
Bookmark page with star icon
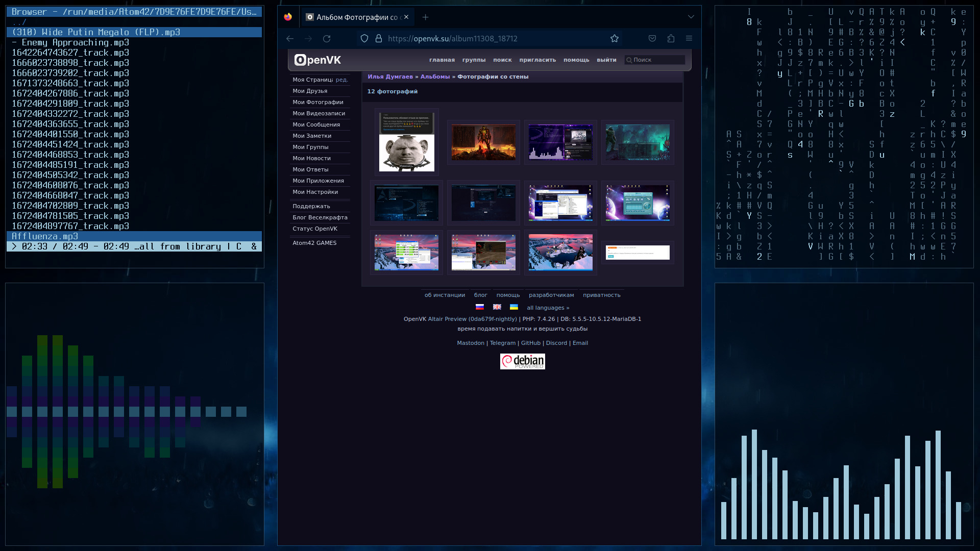615,39
